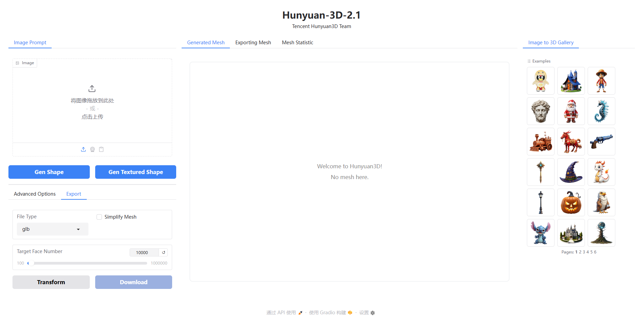Viewport: 644px width, 320px height.
Task: Click the Target Face Number value field
Action: tap(144, 252)
